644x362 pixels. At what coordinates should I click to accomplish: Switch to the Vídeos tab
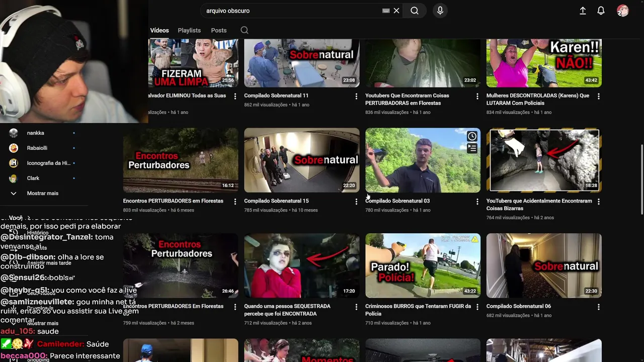(x=159, y=30)
